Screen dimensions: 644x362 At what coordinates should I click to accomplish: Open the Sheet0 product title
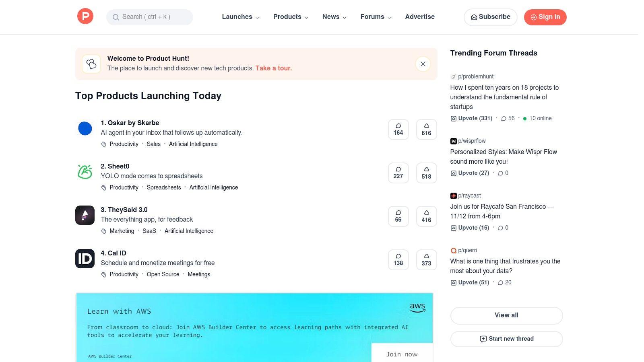tap(115, 167)
